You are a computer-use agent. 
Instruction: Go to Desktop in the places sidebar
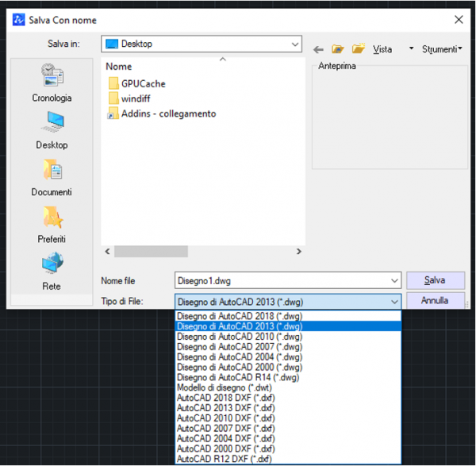point(52,131)
